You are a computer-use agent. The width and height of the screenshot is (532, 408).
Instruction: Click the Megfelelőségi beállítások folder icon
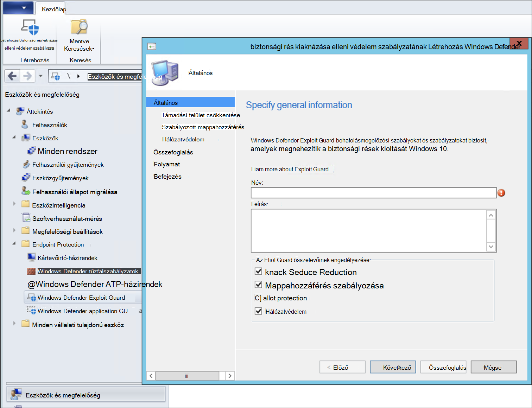tap(25, 231)
